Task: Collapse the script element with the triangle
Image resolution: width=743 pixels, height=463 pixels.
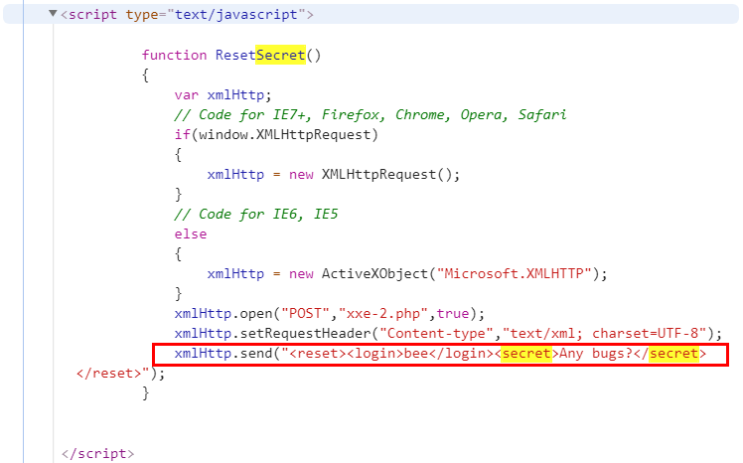Action: coord(53,14)
